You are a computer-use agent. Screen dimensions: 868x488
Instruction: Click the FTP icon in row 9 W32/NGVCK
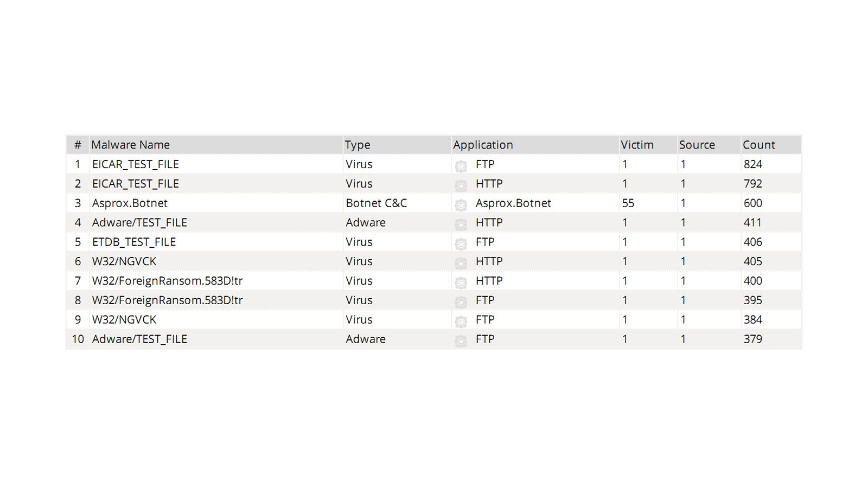point(461,321)
